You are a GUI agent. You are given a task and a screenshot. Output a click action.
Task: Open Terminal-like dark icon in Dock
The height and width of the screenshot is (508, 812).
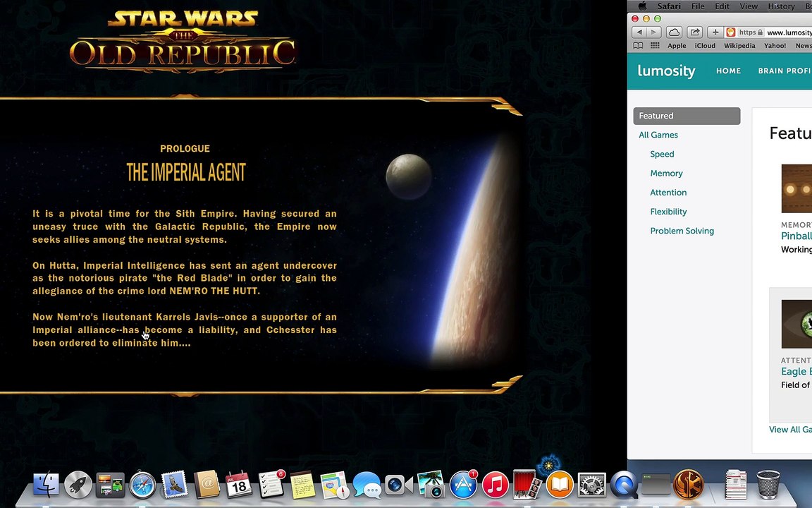(656, 485)
